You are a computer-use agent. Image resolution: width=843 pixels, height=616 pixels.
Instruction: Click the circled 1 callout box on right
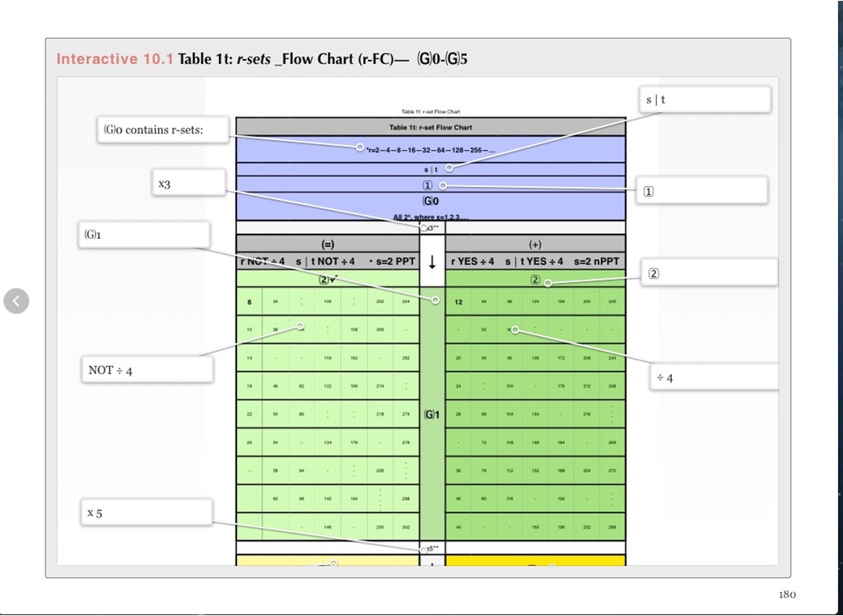click(702, 190)
